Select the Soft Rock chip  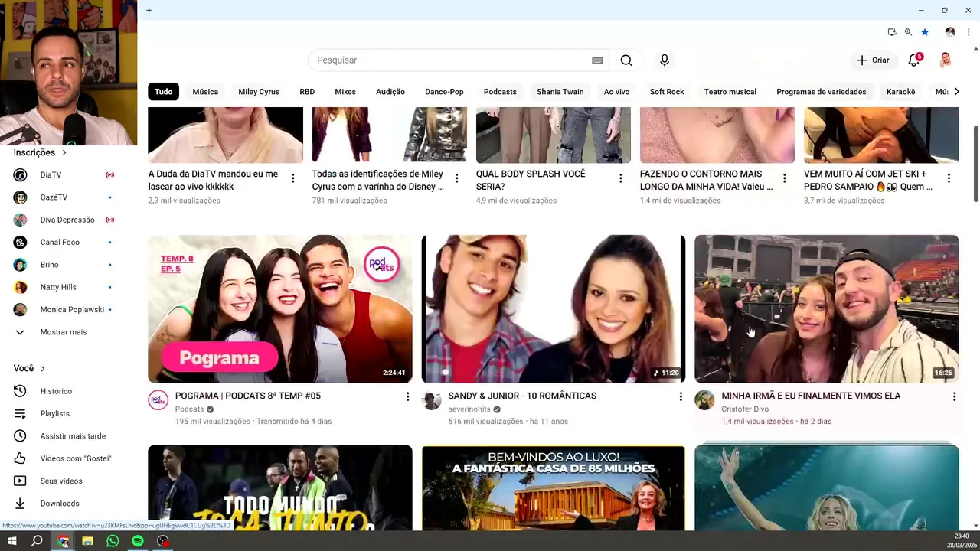pyautogui.click(x=667, y=92)
